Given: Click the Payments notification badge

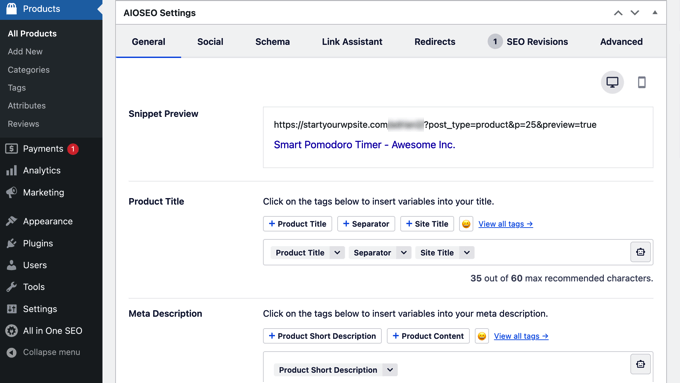Looking at the screenshot, I should (x=73, y=149).
